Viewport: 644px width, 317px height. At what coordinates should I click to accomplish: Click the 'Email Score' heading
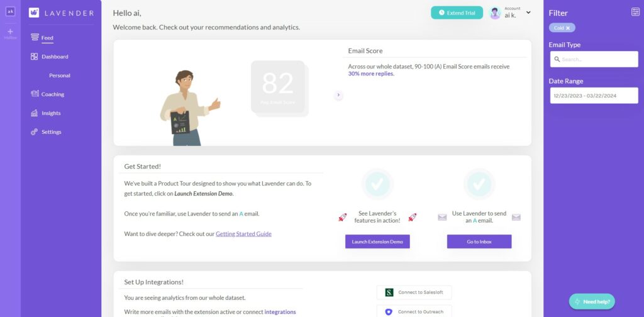pos(365,51)
